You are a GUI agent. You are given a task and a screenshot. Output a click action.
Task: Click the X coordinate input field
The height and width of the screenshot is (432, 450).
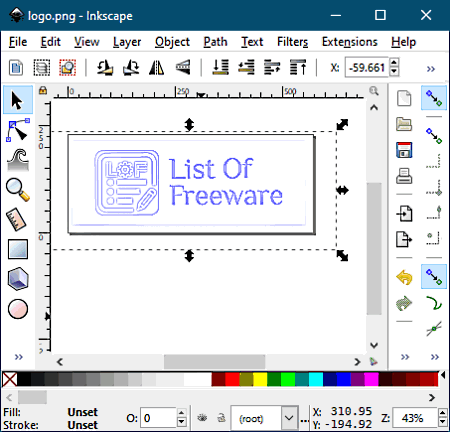[x=367, y=67]
